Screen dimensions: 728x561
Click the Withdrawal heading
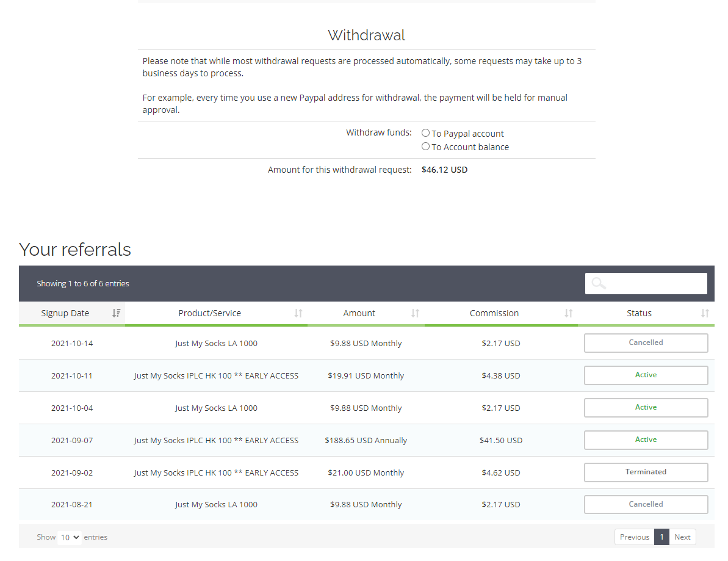366,35
